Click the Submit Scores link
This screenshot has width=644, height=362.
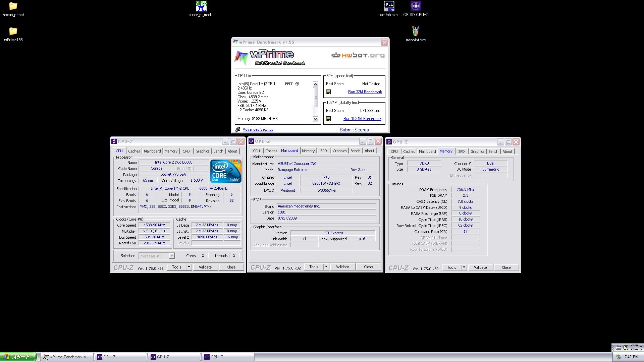coord(354,130)
